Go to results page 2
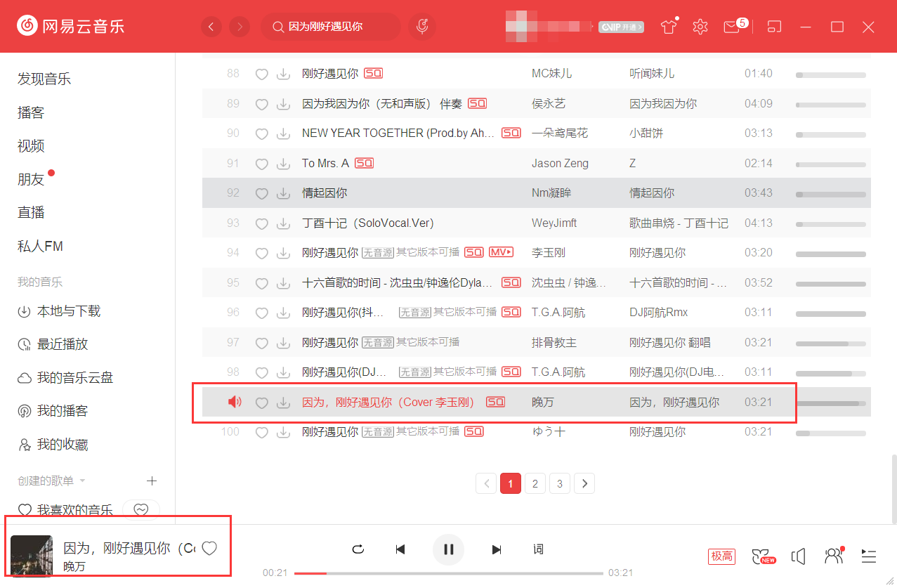897x588 pixels. pyautogui.click(x=535, y=483)
